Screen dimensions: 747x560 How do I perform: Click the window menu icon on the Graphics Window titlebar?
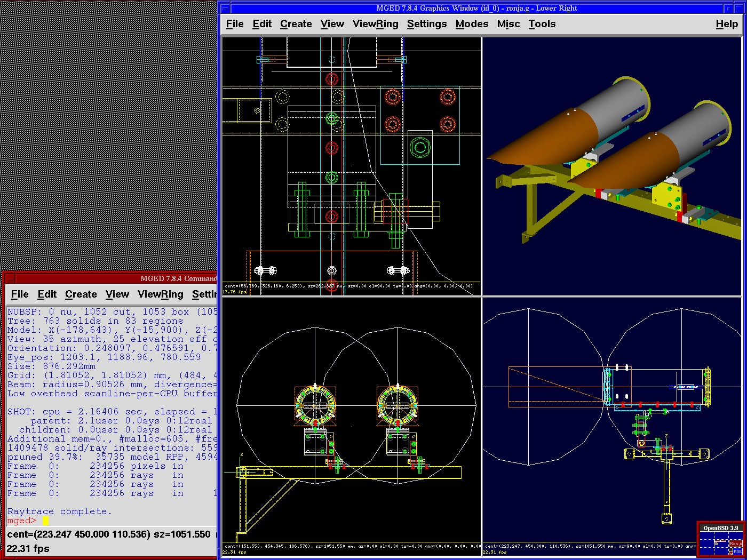tap(224, 8)
